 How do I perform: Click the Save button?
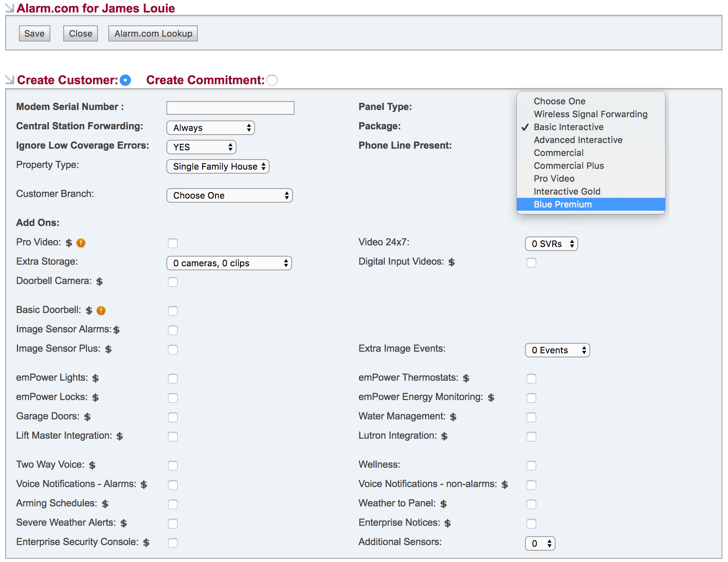point(34,33)
